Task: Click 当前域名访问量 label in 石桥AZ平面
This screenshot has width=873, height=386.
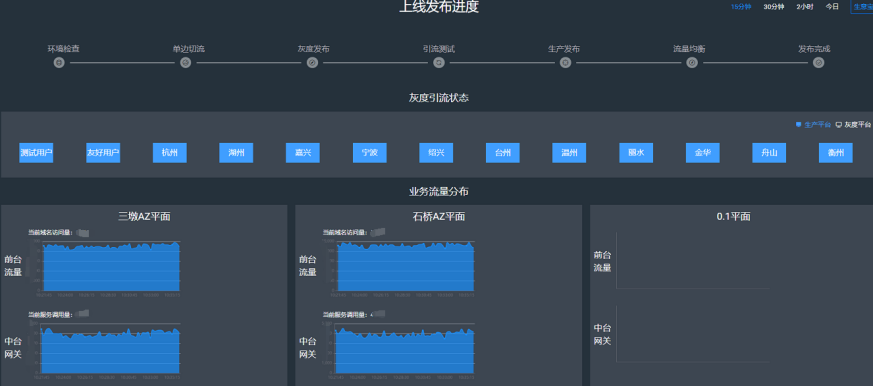Action: click(345, 232)
